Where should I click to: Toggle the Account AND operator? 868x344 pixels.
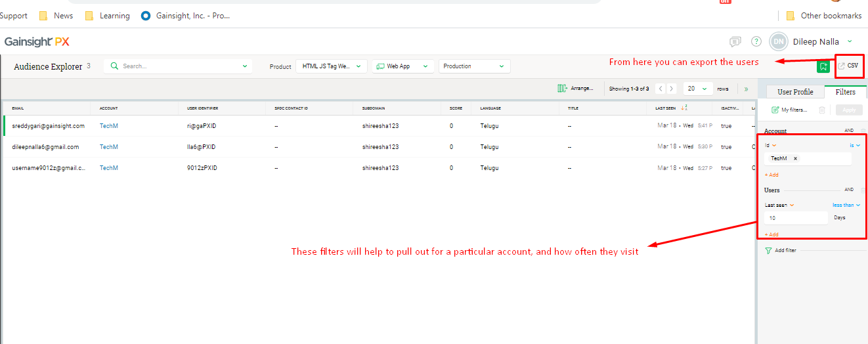coord(849,131)
